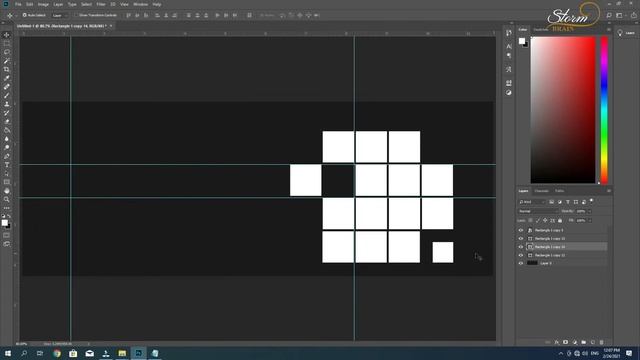Click the Add layer mask icon
Screen dimensions: 640x360
tap(565, 342)
